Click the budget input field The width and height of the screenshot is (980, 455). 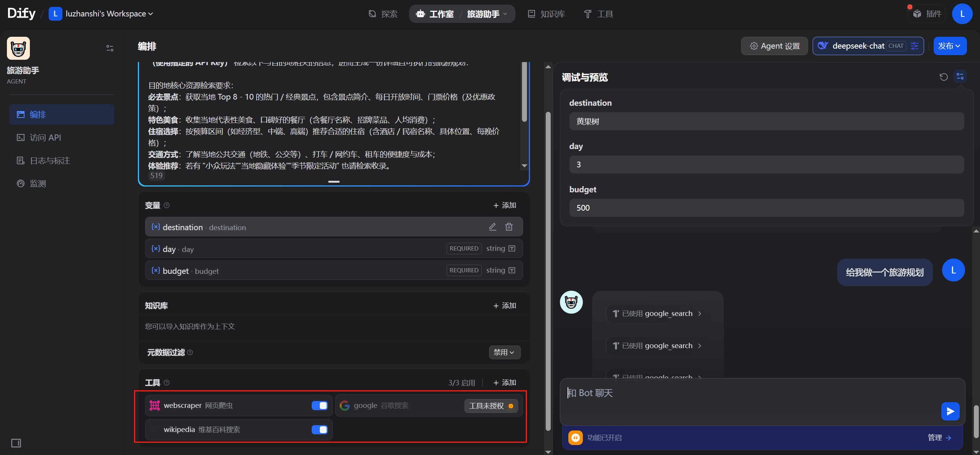point(766,208)
